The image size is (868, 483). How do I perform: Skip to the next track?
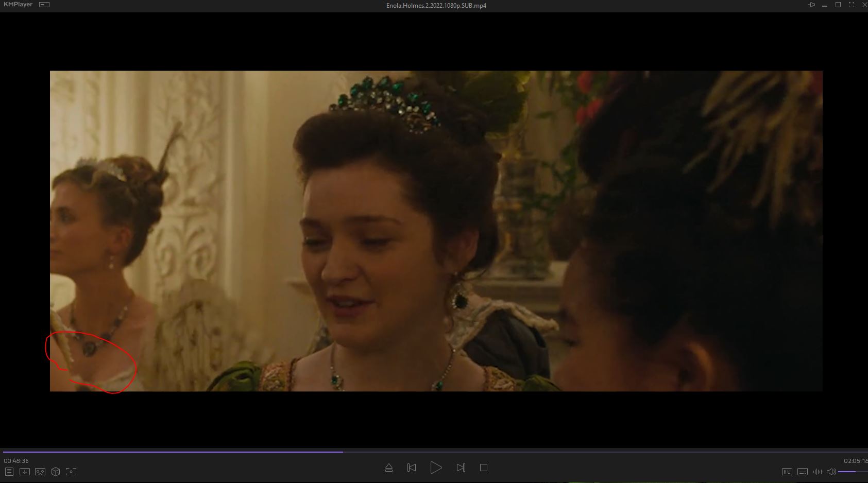pos(461,468)
